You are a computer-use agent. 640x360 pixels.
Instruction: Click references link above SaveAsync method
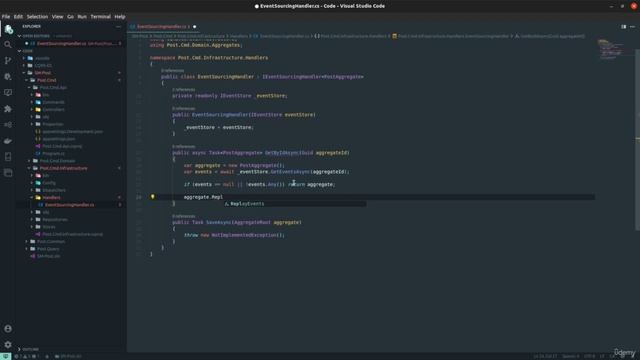coord(184,216)
